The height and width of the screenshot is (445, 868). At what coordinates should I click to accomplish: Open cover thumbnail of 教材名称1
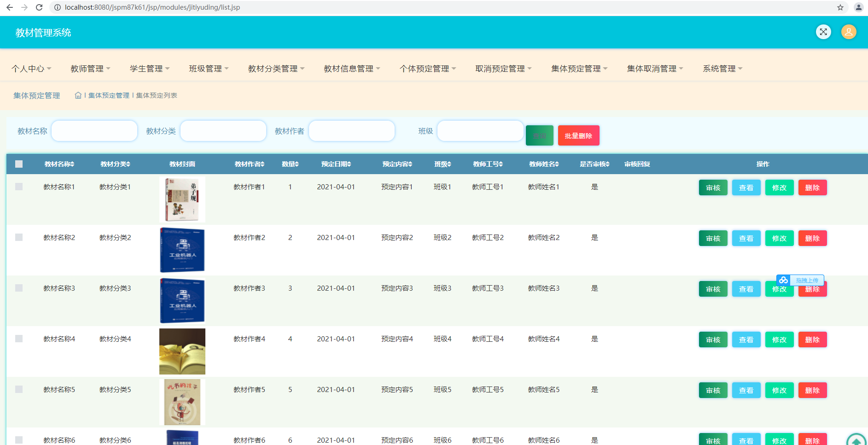coord(182,199)
